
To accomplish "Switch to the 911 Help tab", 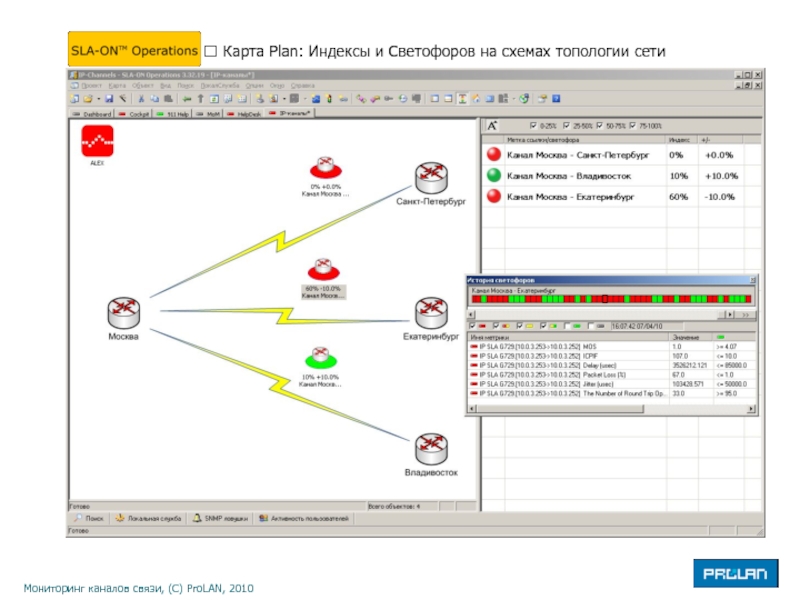I will tap(172, 114).
